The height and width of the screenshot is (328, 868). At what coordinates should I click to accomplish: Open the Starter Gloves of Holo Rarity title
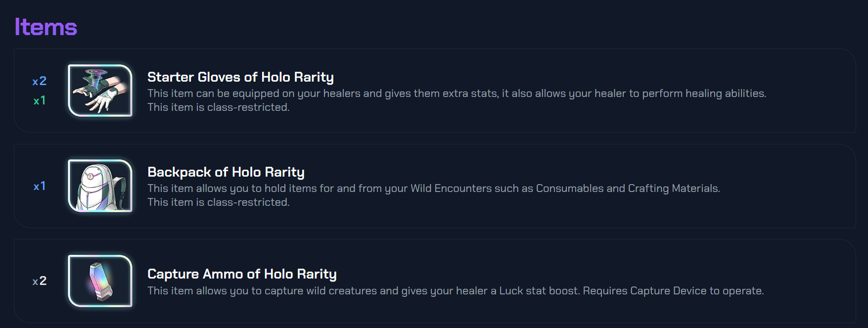tap(240, 77)
